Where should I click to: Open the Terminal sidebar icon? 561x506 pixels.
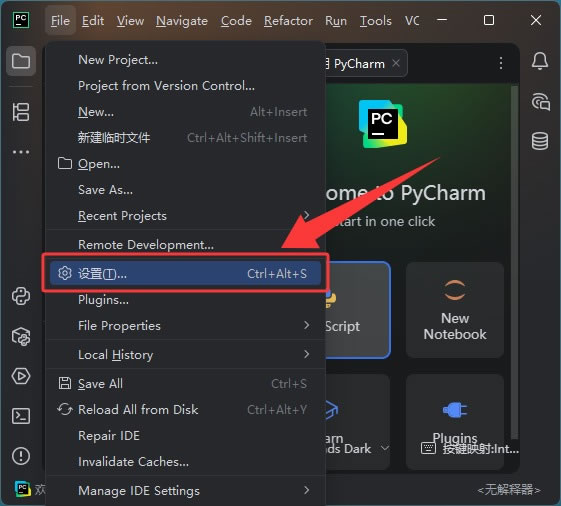(21, 416)
